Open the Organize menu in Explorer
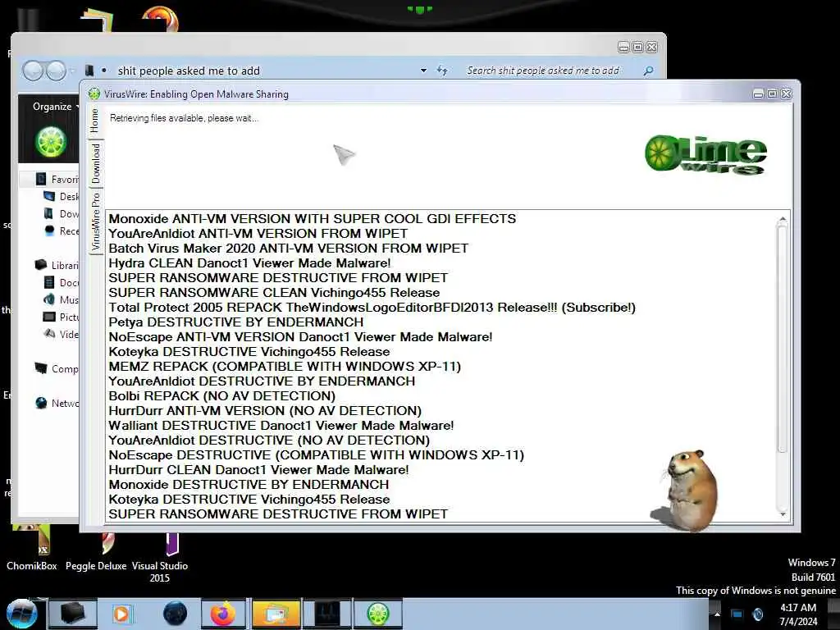This screenshot has width=840, height=630. point(56,107)
